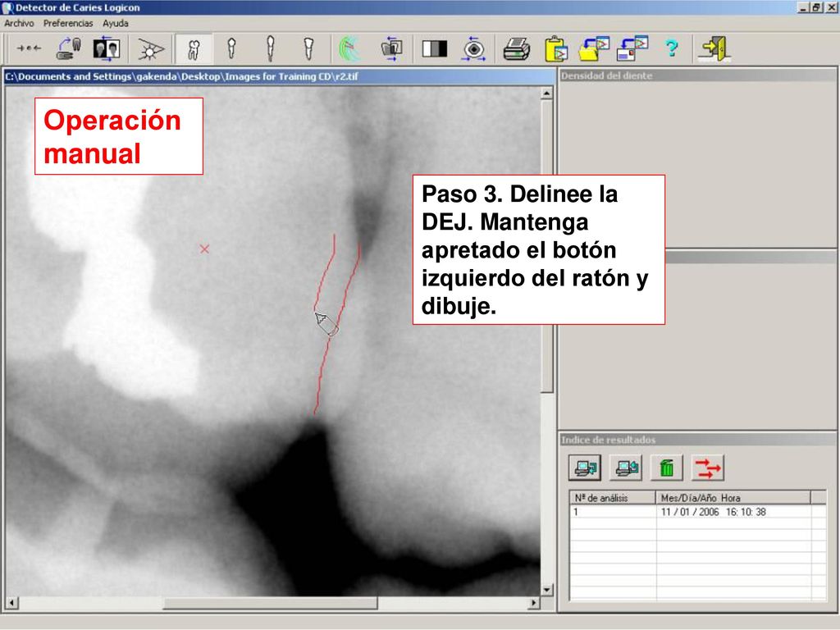Click second computer upload button in Indice de resultados
Image resolution: width=840 pixels, height=630 pixels.
pyautogui.click(x=626, y=468)
